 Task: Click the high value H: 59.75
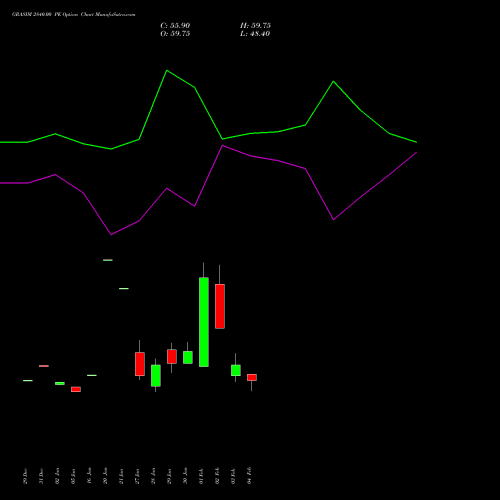click(x=255, y=26)
